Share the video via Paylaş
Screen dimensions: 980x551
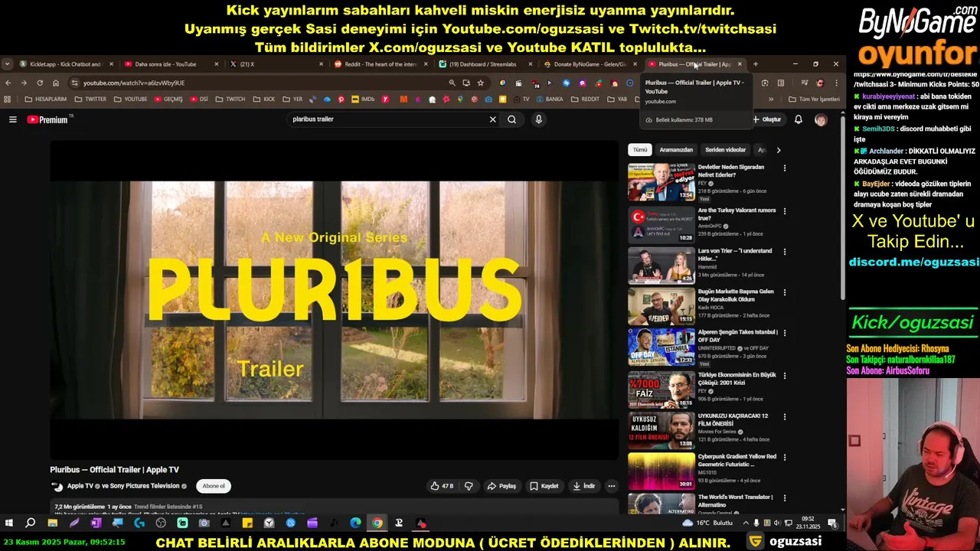[501, 486]
